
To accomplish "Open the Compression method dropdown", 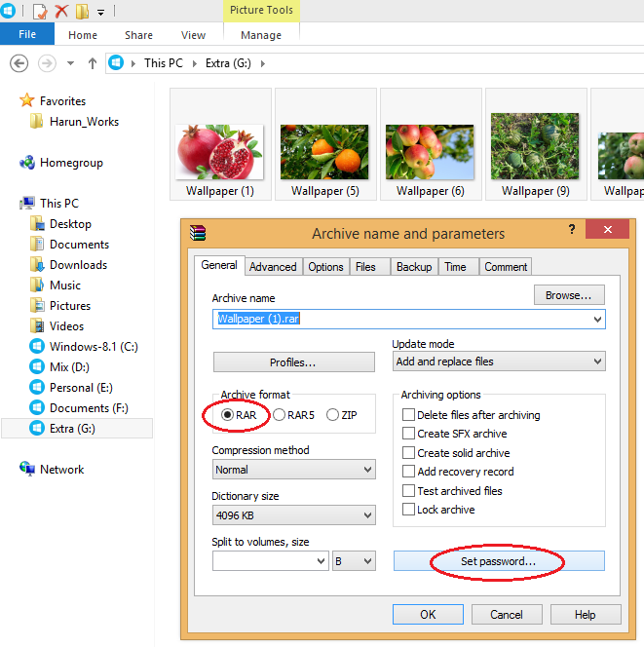I will 367,470.
